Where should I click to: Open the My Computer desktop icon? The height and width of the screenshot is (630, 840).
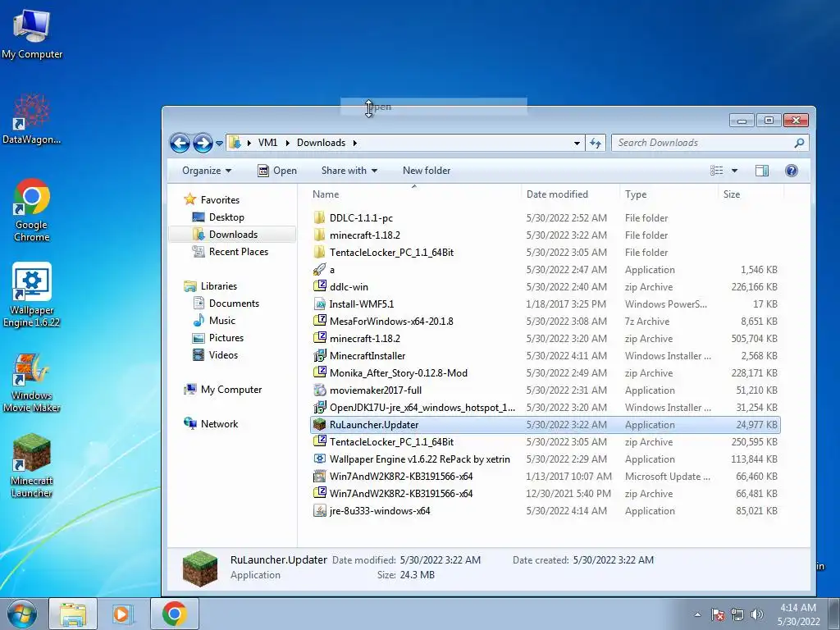[x=32, y=33]
